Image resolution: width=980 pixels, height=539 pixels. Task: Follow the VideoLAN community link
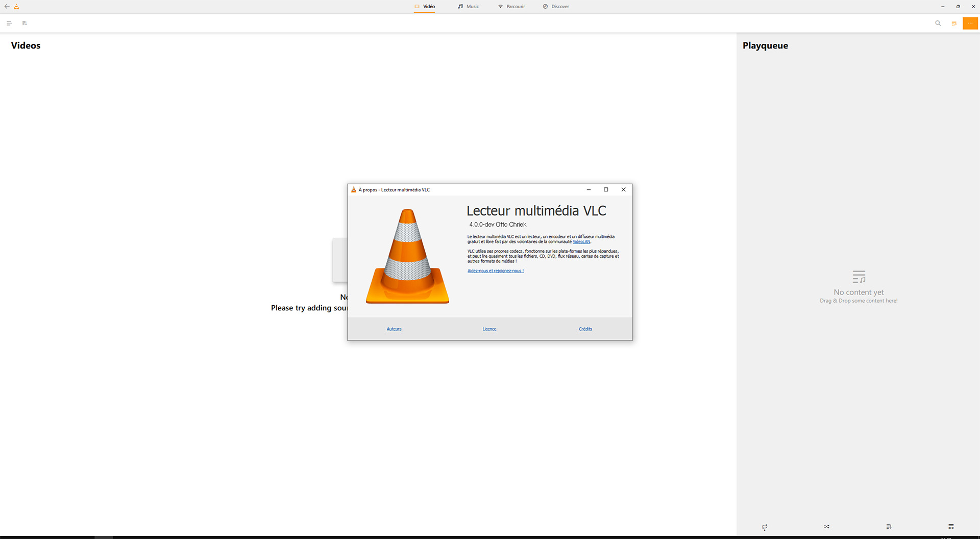[x=581, y=242]
